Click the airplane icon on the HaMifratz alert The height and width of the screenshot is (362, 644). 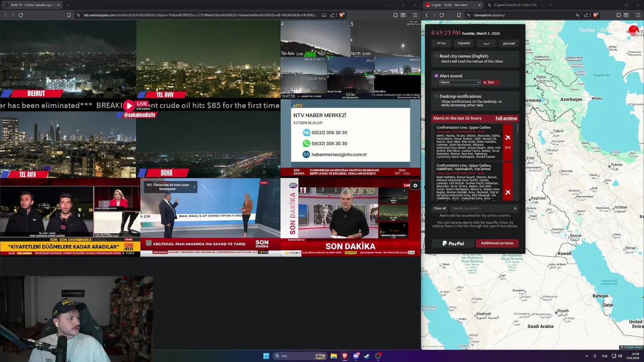coord(508,193)
